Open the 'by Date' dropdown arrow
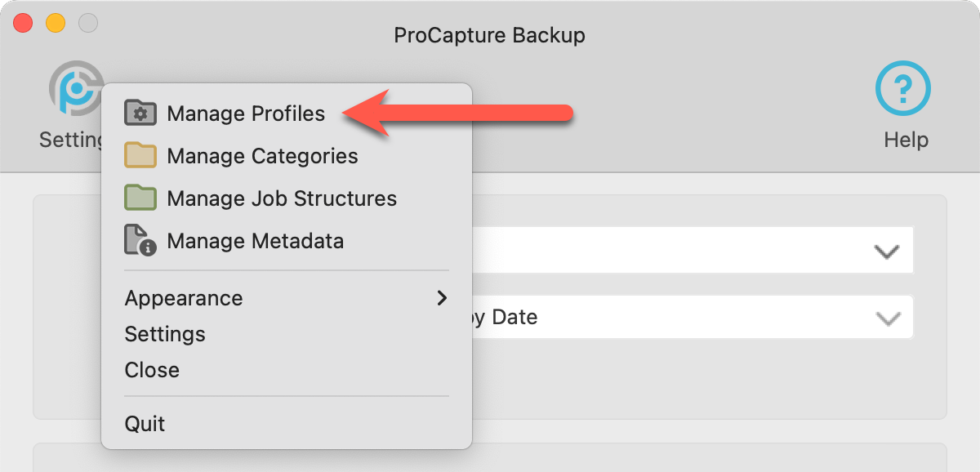Image resolution: width=980 pixels, height=472 pixels. coord(888,318)
